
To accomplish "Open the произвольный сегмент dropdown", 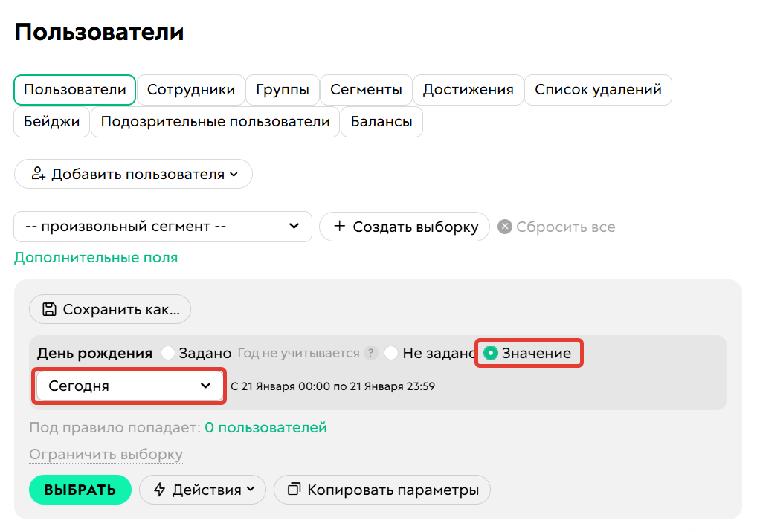I will coord(164,227).
